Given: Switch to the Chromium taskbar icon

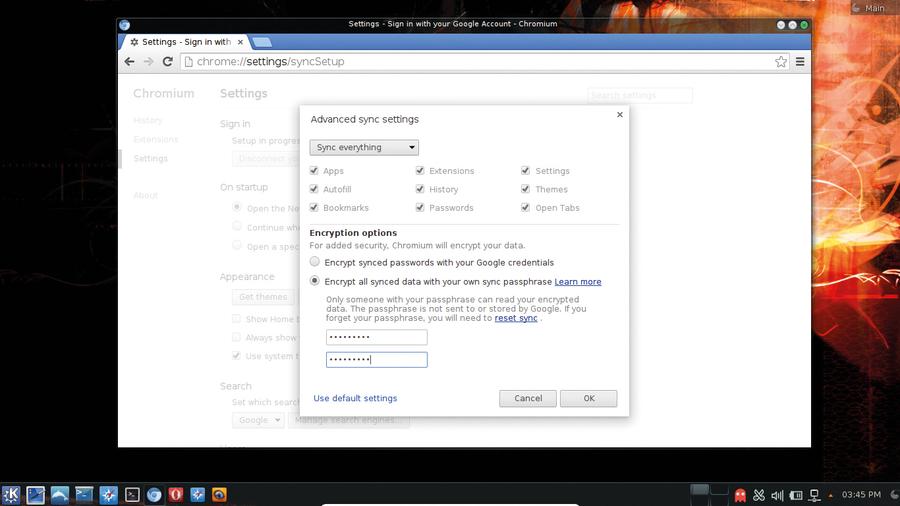Looking at the screenshot, I should 154,495.
